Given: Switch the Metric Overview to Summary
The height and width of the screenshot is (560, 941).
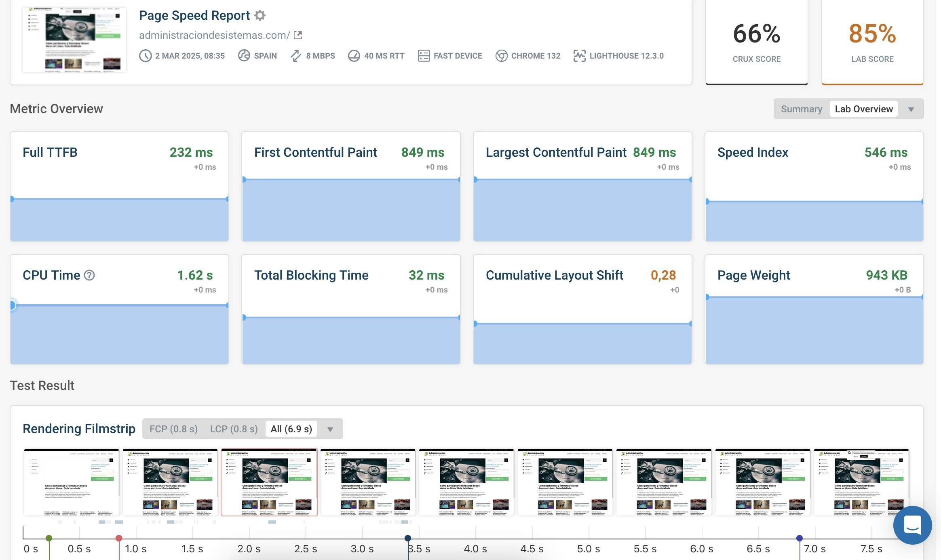Looking at the screenshot, I should click(802, 109).
